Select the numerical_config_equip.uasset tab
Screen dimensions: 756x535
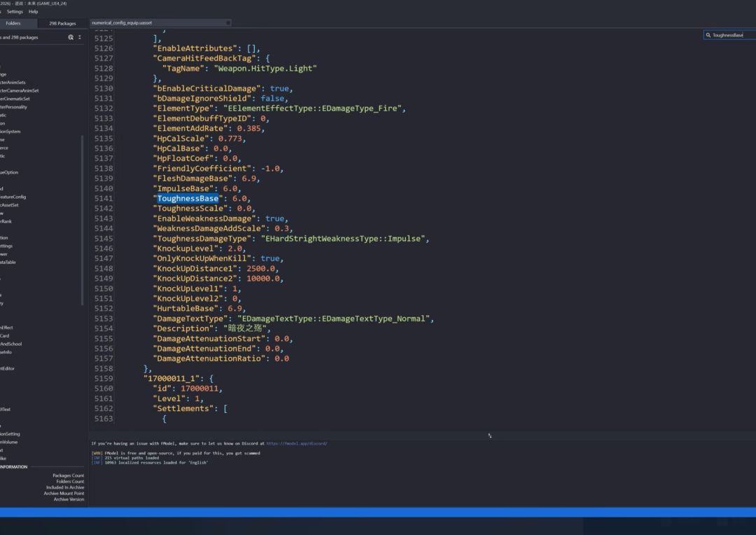(x=122, y=23)
